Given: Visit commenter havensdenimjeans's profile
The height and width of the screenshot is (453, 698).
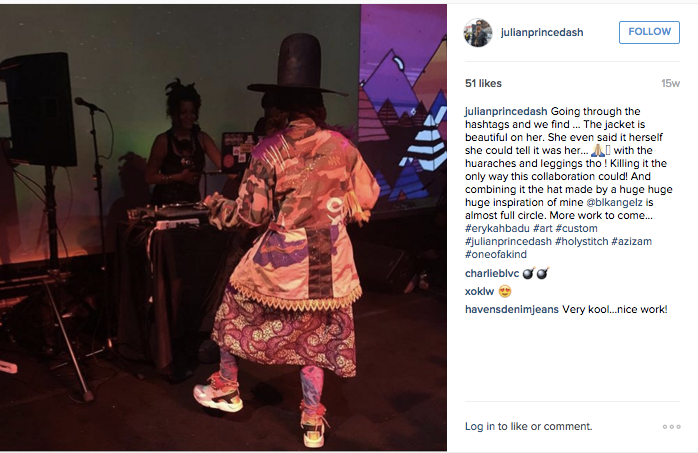Looking at the screenshot, I should tap(512, 310).
